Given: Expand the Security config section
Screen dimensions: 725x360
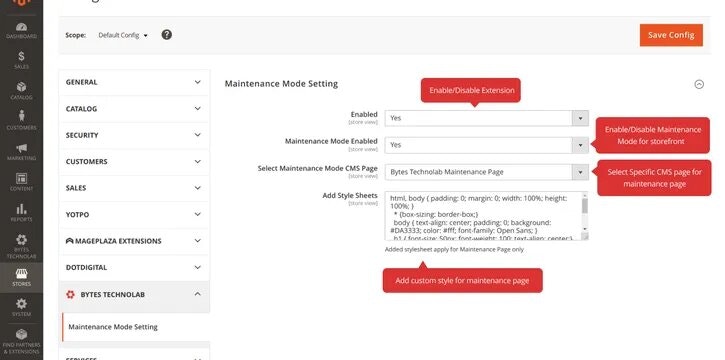Looking at the screenshot, I should [x=134, y=135].
